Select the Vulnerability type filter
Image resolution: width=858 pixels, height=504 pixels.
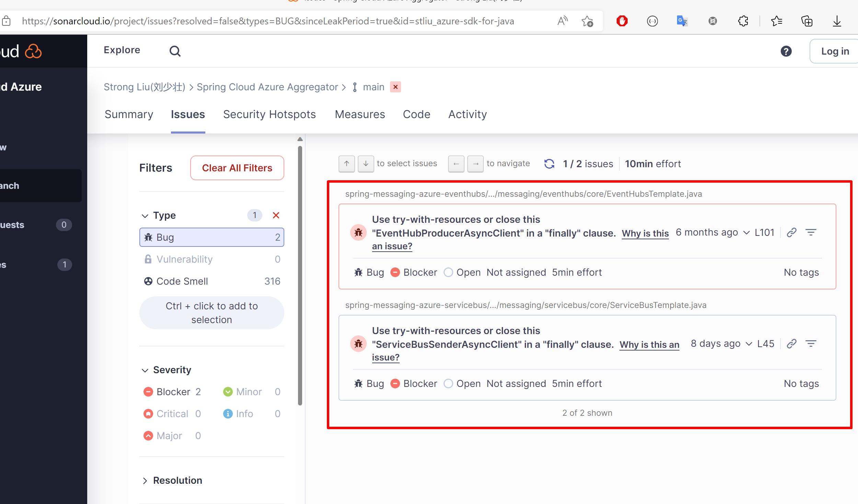coord(184,259)
